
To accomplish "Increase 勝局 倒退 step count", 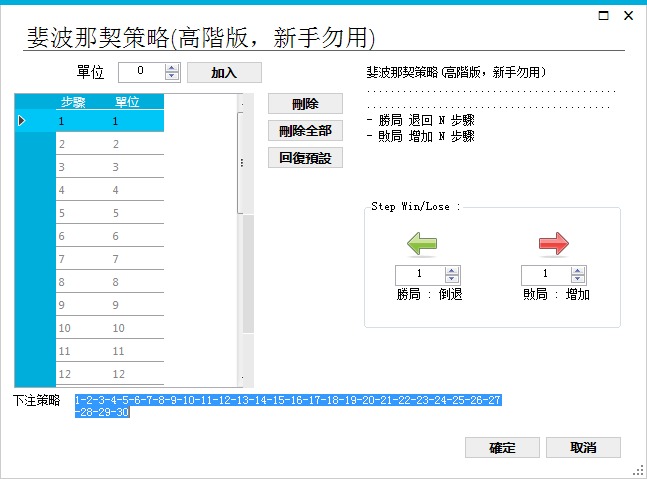I will 452,270.
